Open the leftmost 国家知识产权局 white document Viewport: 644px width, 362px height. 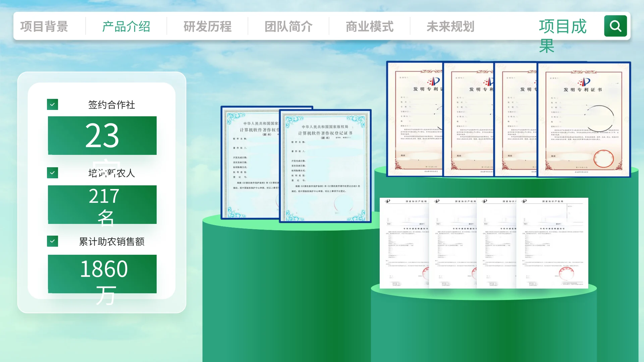click(404, 243)
